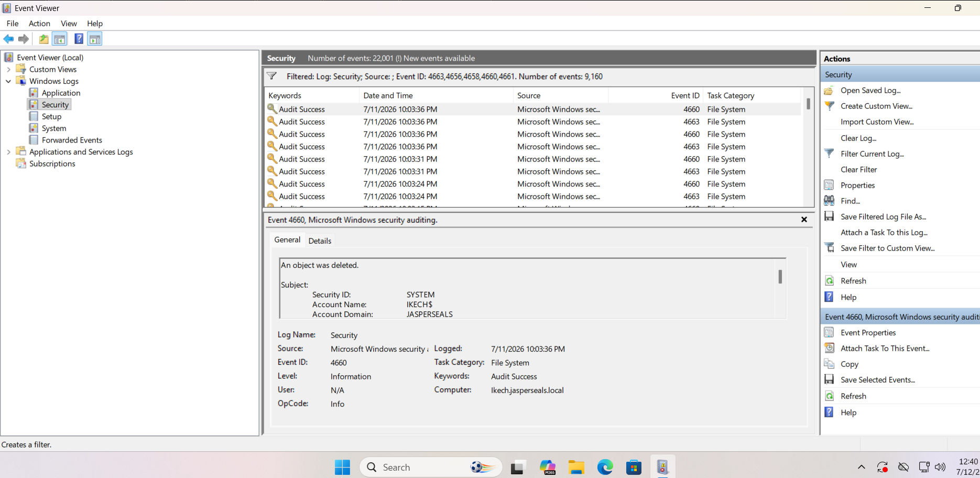980x478 pixels.
Task: Click the Up one level folder icon
Action: (44, 39)
